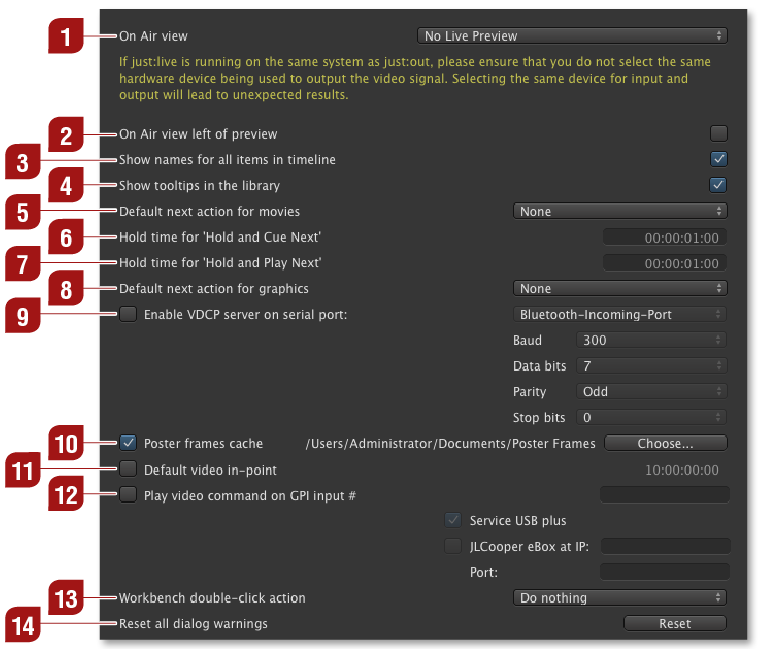The height and width of the screenshot is (649, 759).
Task: Enable the Default video in-point checkbox
Action: click(x=128, y=468)
